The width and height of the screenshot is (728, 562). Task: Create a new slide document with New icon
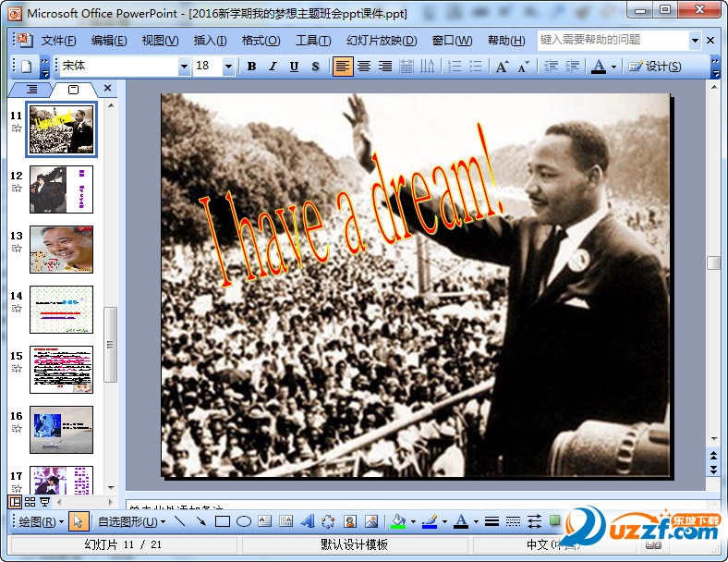(x=27, y=67)
